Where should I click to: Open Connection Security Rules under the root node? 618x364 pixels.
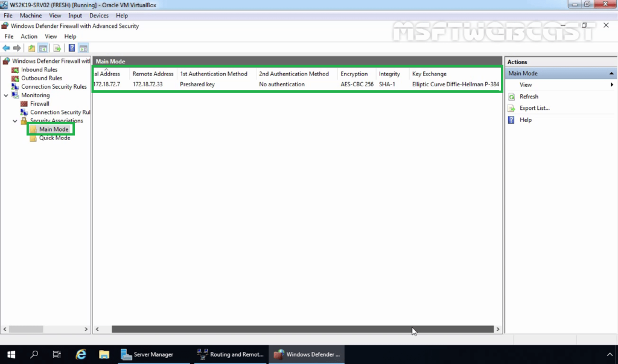click(54, 87)
